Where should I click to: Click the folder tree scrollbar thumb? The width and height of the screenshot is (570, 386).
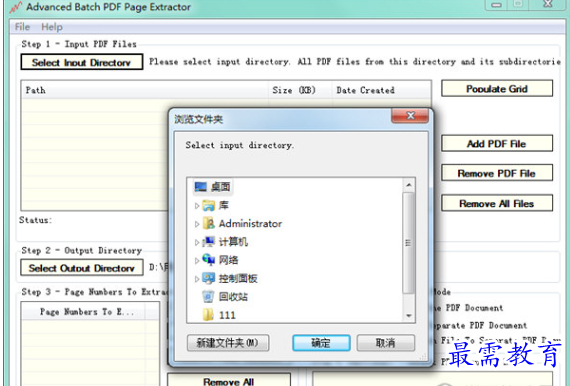(409, 242)
